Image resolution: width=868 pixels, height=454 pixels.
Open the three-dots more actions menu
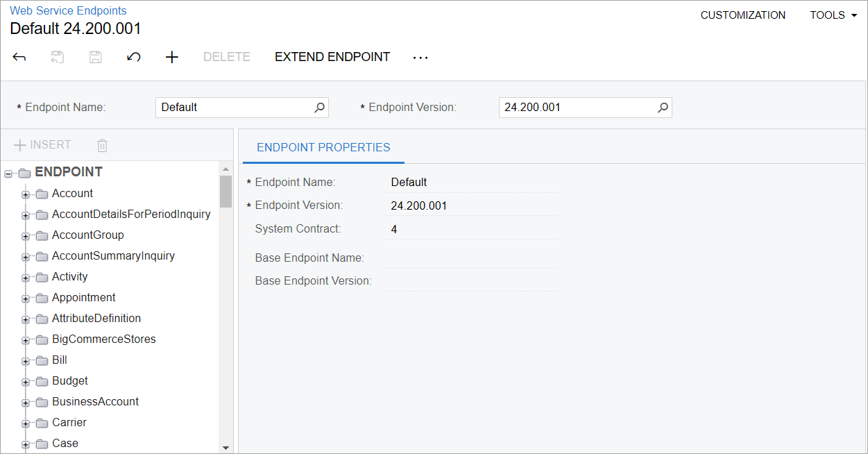coord(420,58)
